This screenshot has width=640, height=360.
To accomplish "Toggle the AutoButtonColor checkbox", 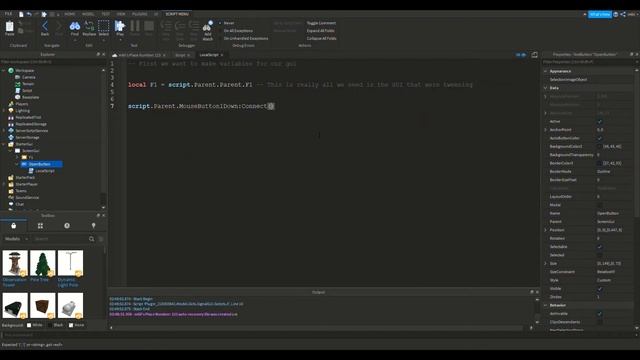I will pos(600,138).
